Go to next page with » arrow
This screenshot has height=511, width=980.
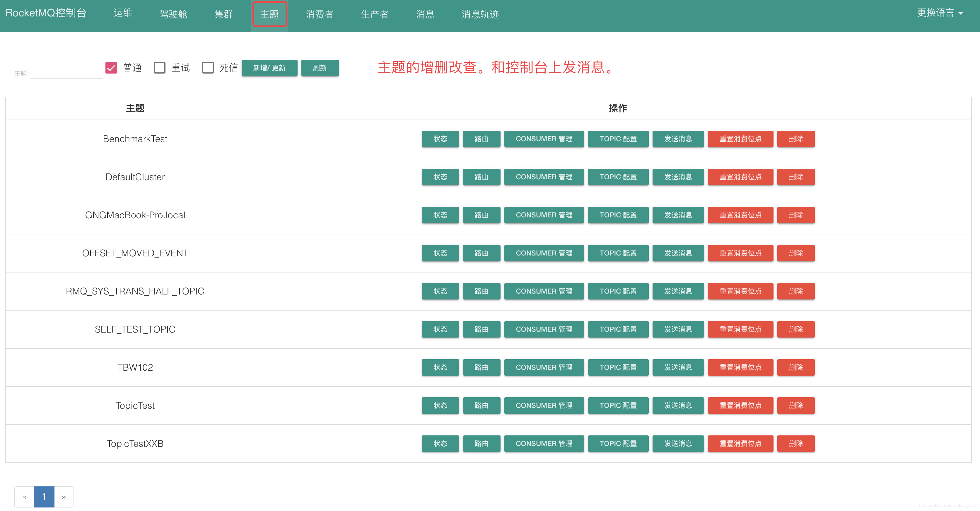click(x=64, y=497)
